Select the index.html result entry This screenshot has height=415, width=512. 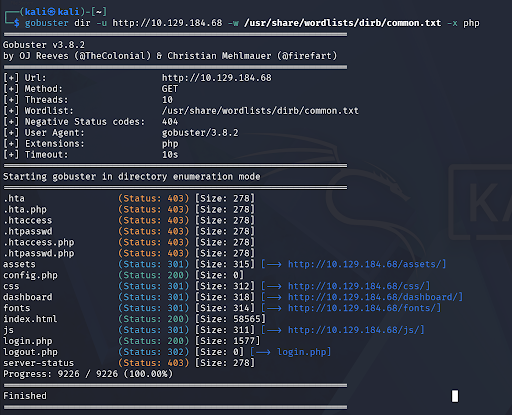(30, 319)
